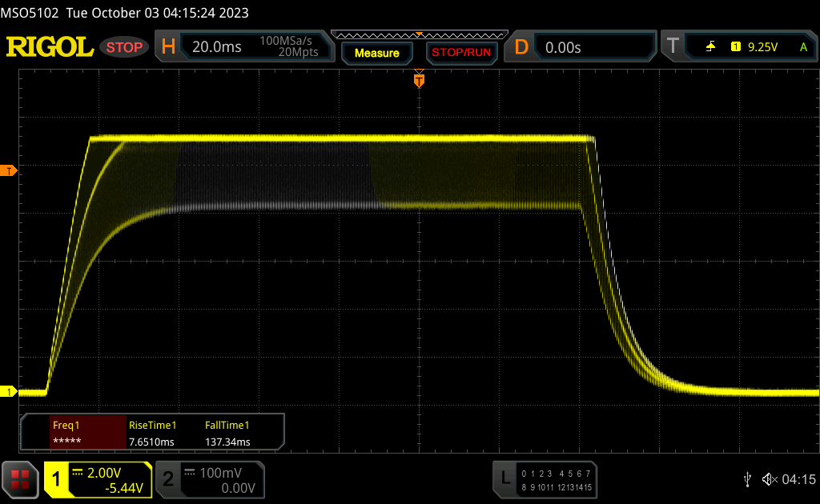Screen dimensions: 820x504
Task: Select the channel 1 ground offset marker
Action: [x=9, y=391]
